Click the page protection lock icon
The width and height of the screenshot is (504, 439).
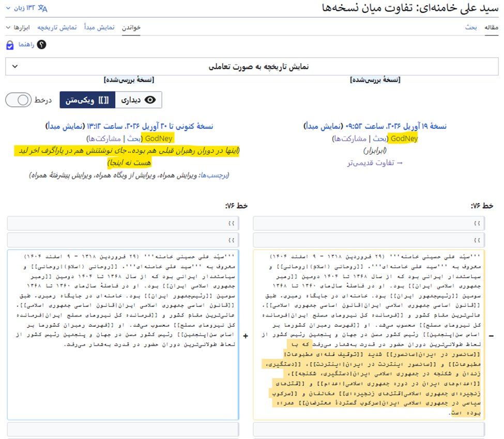(x=10, y=45)
